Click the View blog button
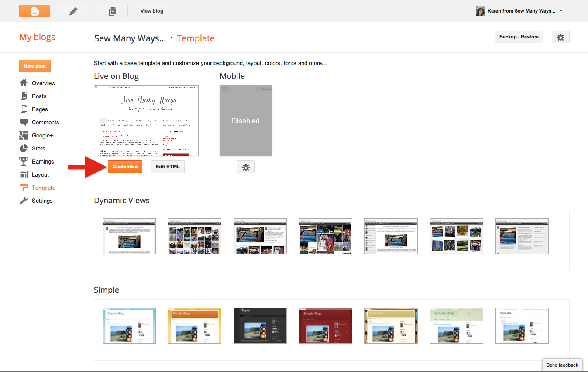 (x=151, y=11)
